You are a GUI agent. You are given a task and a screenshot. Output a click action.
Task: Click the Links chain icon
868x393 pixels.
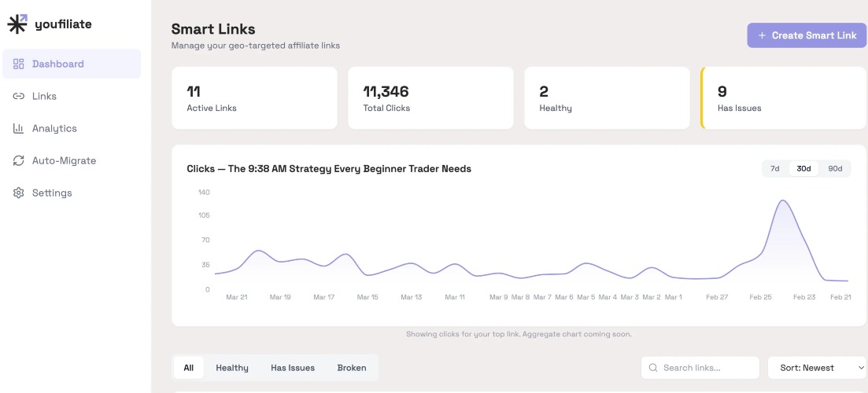tap(19, 96)
